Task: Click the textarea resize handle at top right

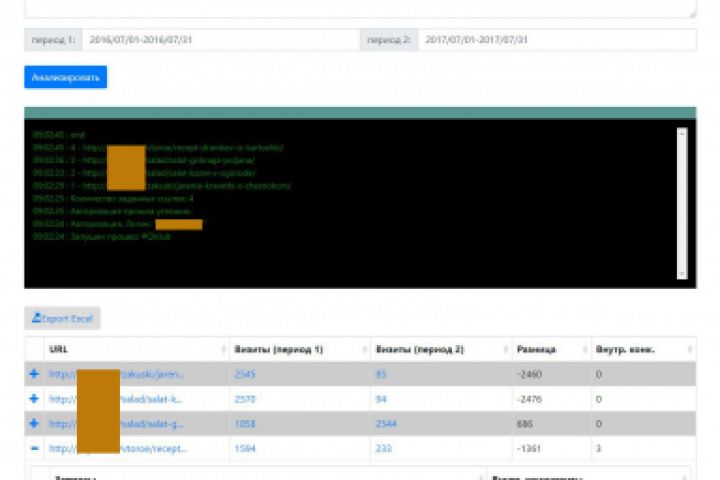Action: (x=692, y=14)
